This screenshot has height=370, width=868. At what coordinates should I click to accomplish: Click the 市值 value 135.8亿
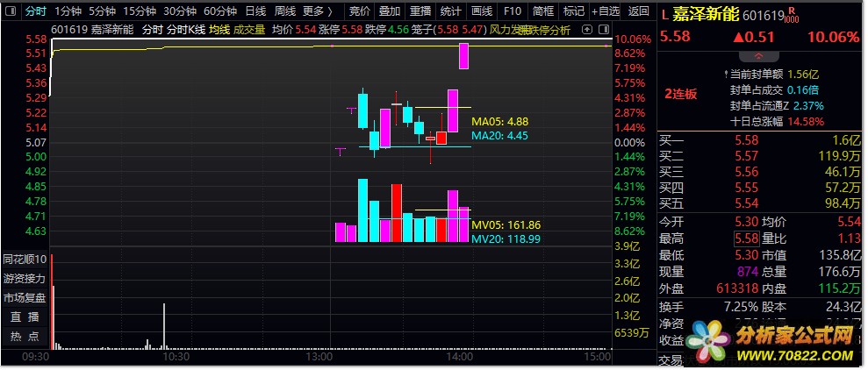[x=840, y=255]
